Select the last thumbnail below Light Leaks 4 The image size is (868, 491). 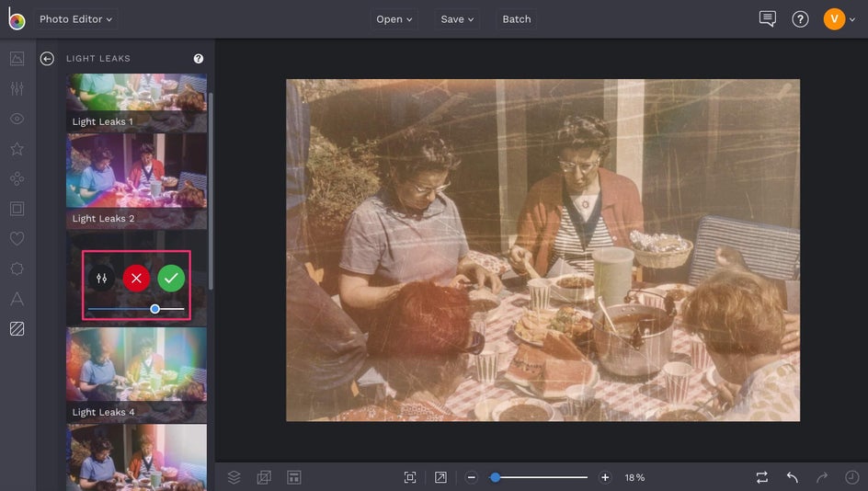click(x=137, y=457)
